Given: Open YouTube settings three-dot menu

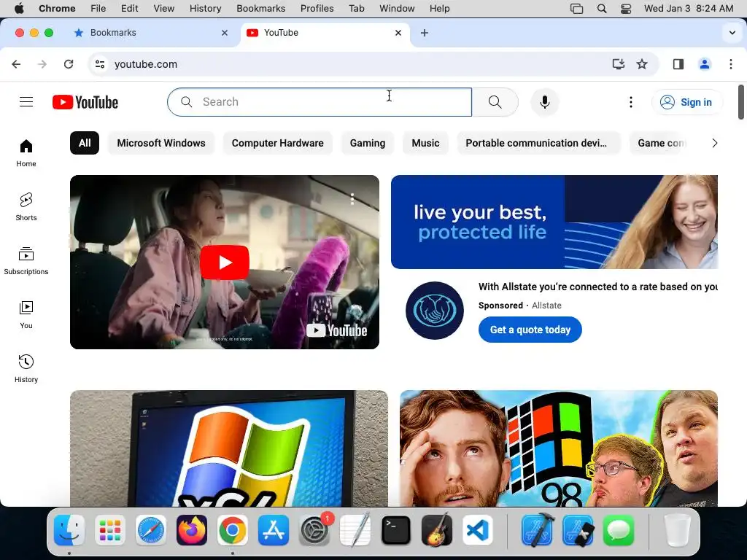Looking at the screenshot, I should [x=631, y=102].
